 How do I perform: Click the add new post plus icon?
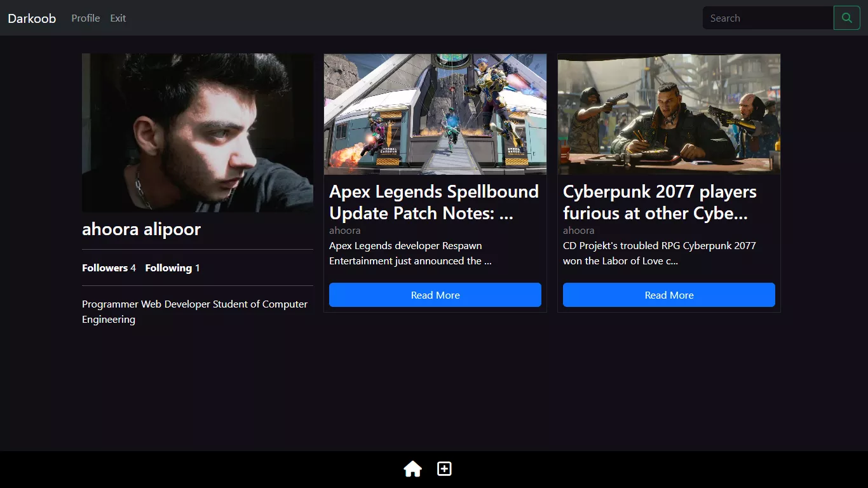click(445, 469)
